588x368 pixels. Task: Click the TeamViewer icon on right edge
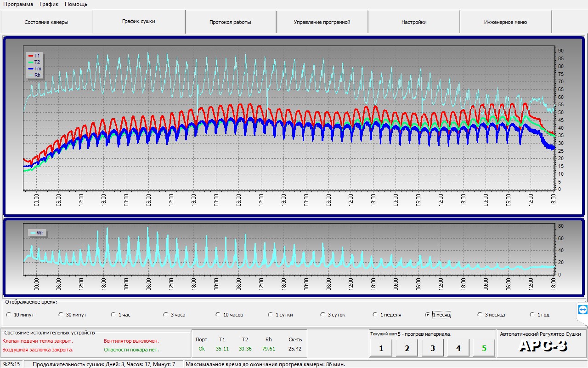[x=582, y=310]
